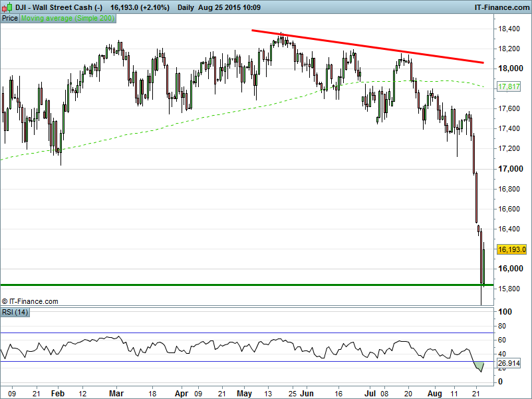The image size is (532, 399).
Task: Click the candlestick chart icon beside DJI
Action: tap(6, 7)
